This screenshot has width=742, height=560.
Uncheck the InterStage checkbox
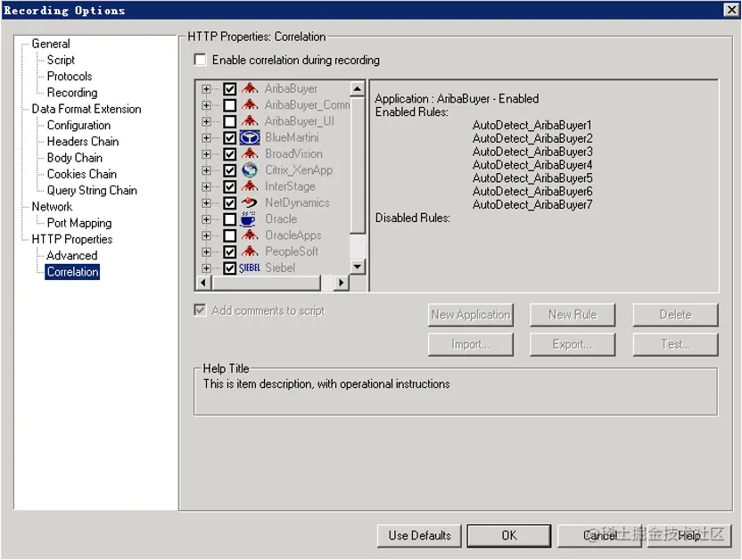click(x=230, y=187)
